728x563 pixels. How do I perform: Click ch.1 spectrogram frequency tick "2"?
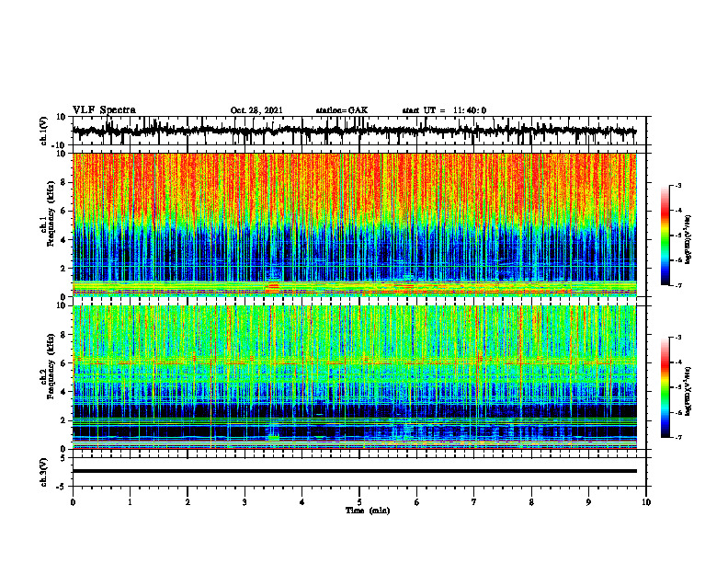click(64, 269)
